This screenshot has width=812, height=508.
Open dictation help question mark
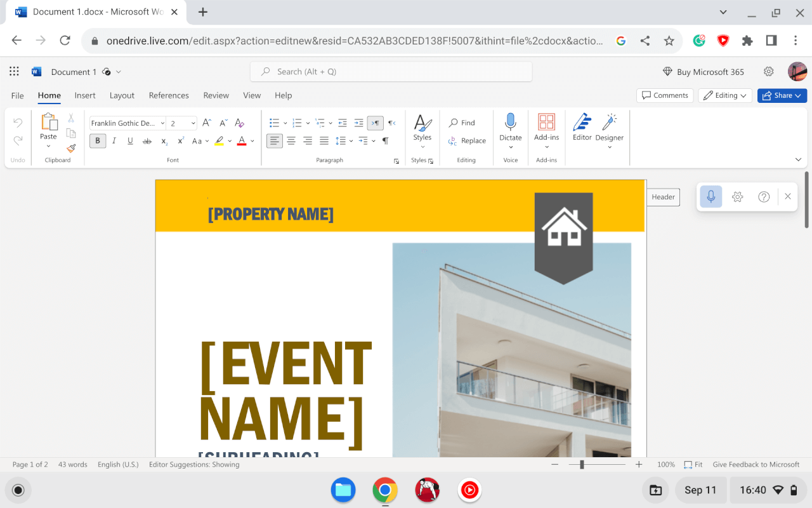[764, 197]
